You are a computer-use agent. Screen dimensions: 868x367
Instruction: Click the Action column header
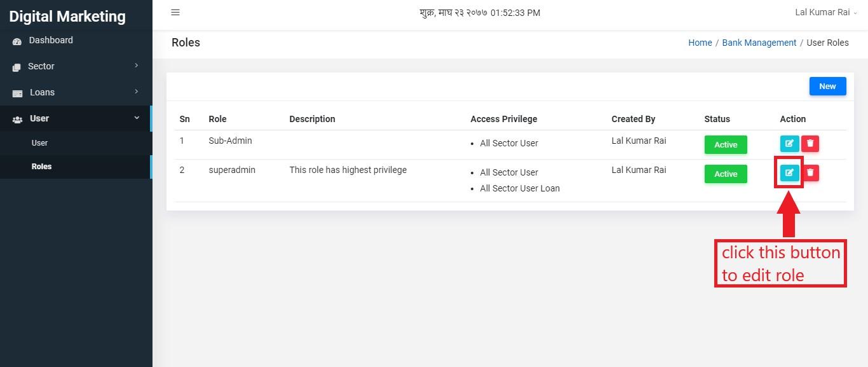(793, 119)
